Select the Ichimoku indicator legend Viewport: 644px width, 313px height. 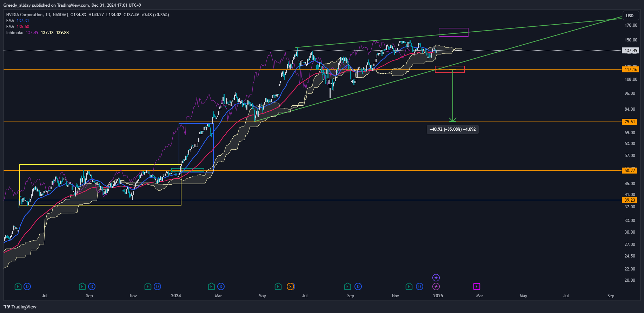point(37,33)
